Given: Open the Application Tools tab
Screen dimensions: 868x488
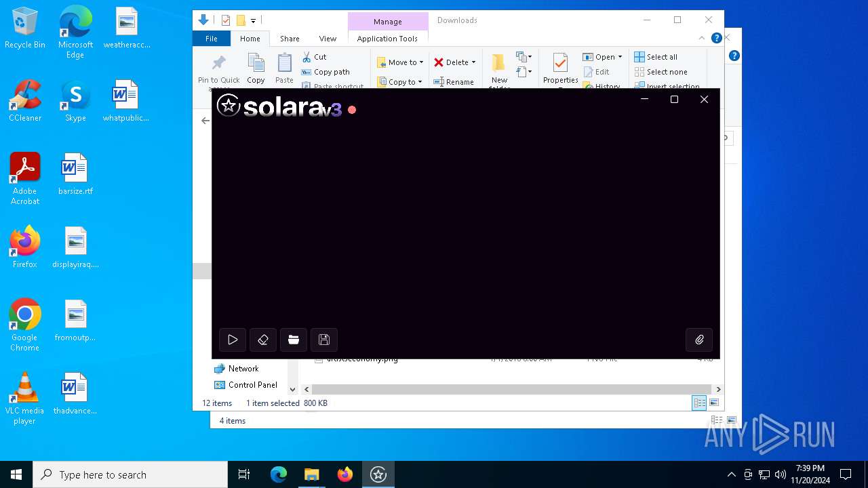Looking at the screenshot, I should [x=387, y=39].
